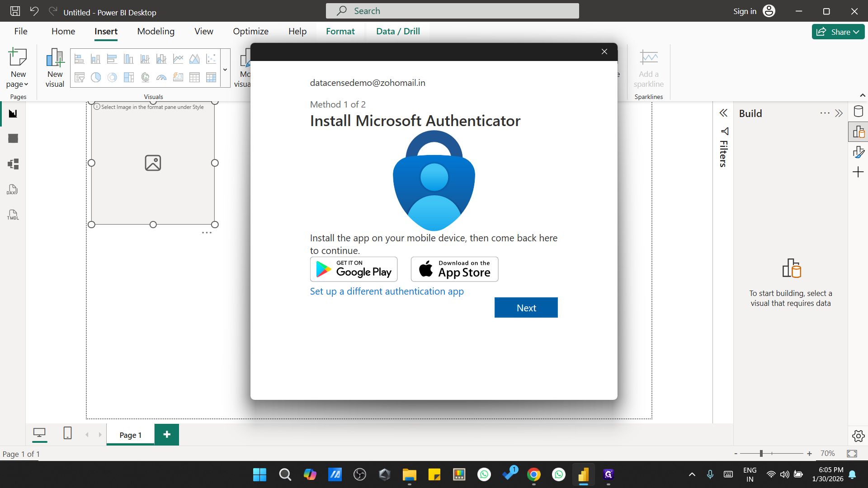868x488 pixels.
Task: Open the DAX query view
Action: click(x=12, y=189)
